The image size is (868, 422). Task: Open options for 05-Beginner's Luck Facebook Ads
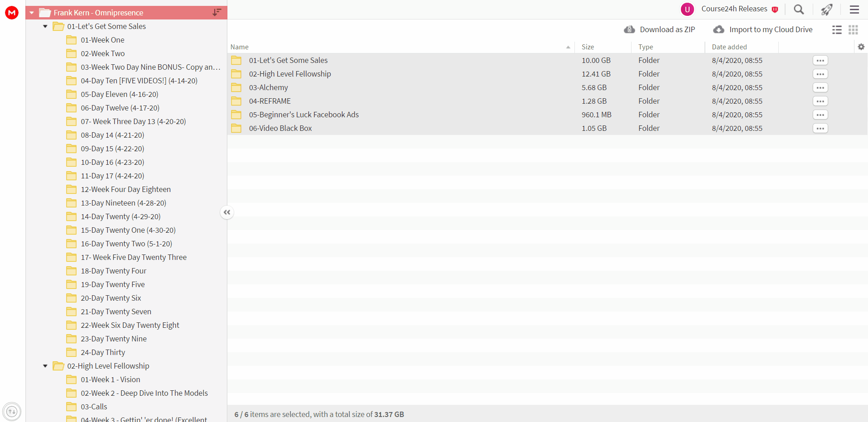820,115
